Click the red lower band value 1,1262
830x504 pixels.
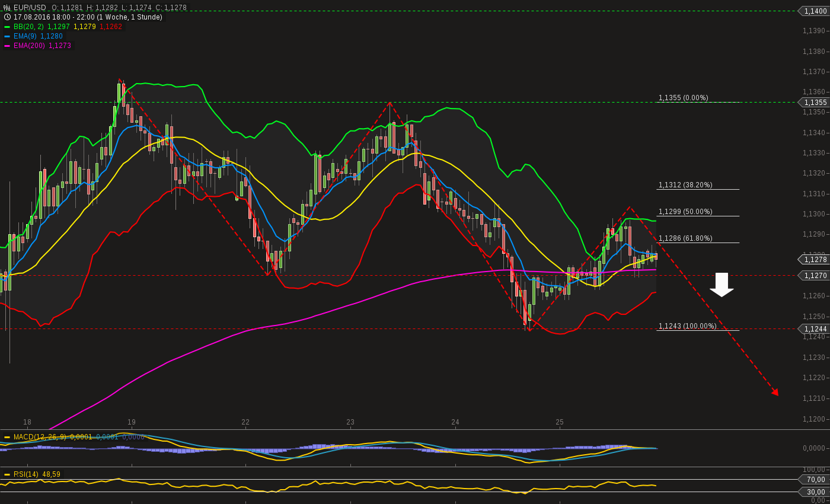tap(111, 27)
